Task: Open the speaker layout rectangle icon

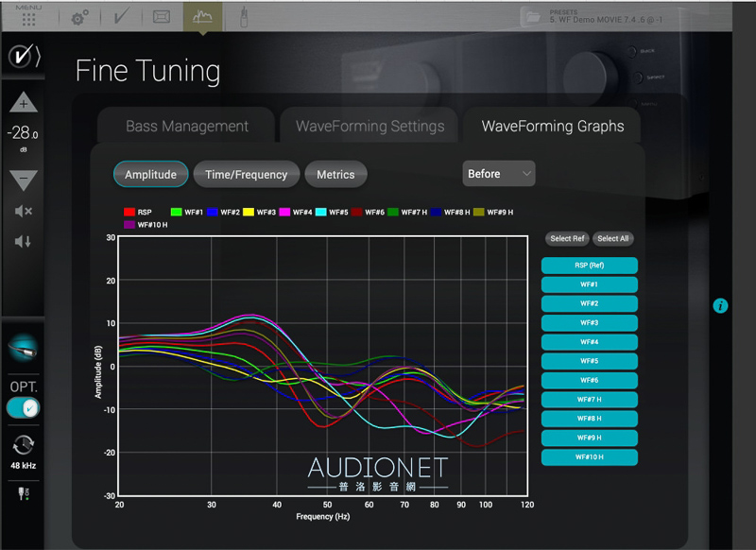Action: tap(162, 17)
